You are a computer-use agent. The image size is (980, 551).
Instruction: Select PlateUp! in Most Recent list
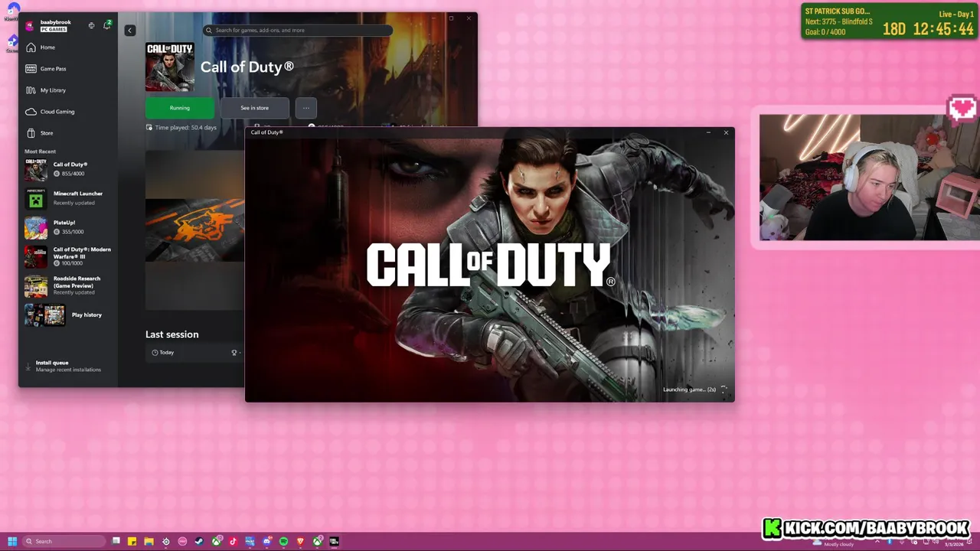69,227
